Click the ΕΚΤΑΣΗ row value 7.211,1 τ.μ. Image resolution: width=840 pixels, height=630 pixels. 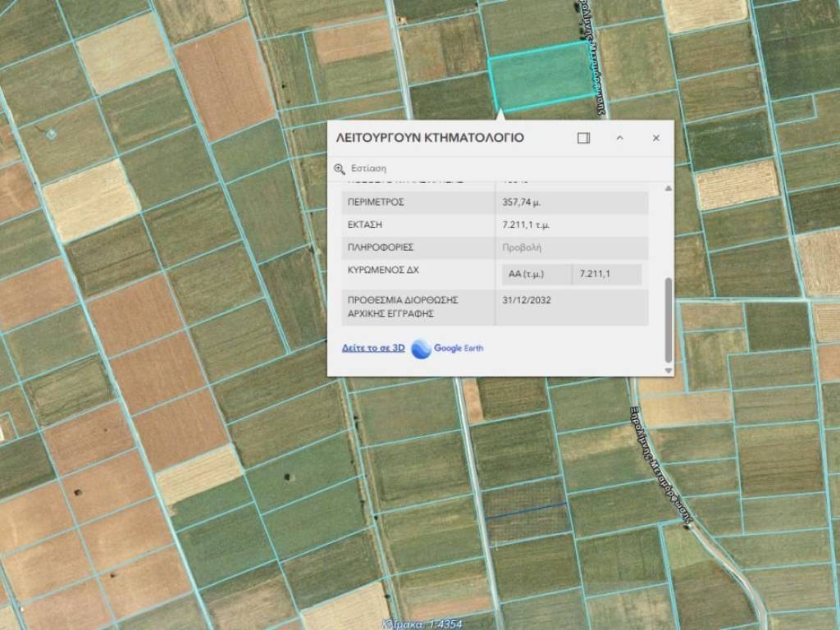525,225
